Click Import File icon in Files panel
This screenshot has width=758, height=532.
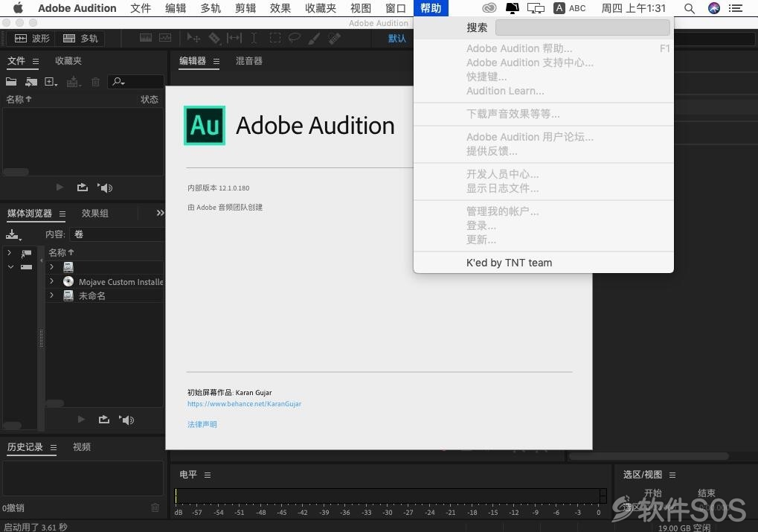point(31,82)
